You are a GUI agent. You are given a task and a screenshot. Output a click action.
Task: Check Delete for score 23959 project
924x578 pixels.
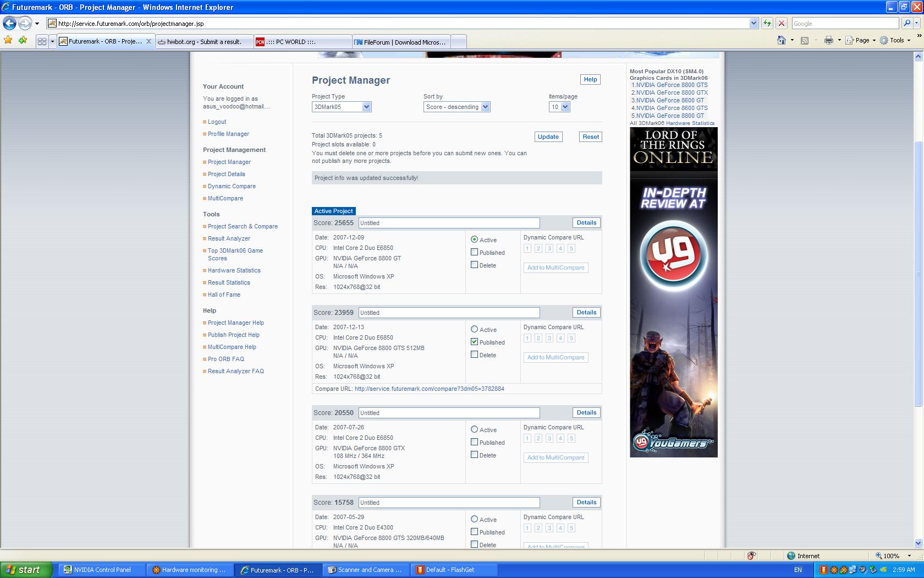474,355
